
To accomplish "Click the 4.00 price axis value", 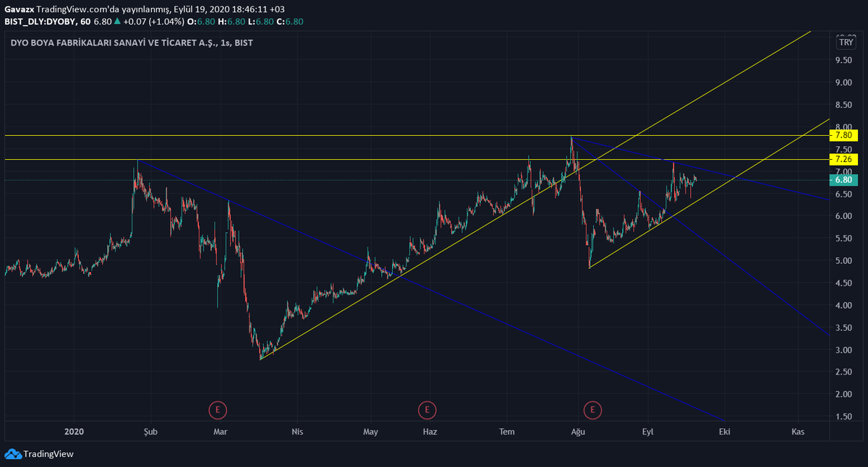I will [845, 306].
